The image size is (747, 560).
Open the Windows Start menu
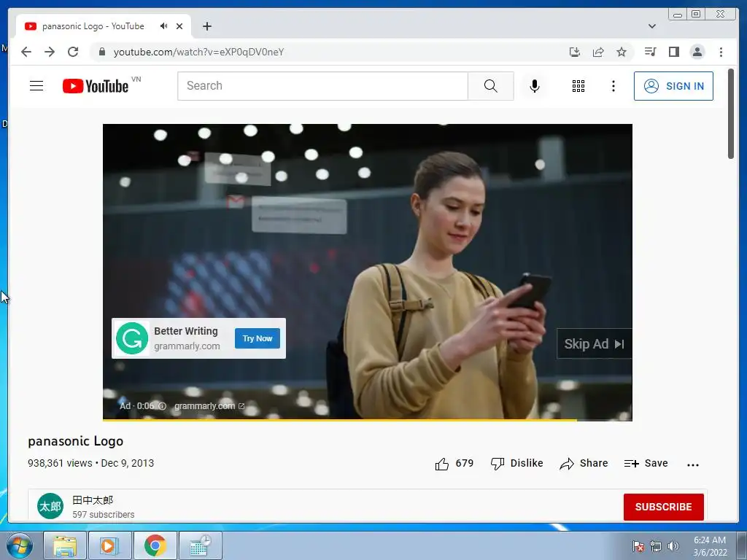20,546
